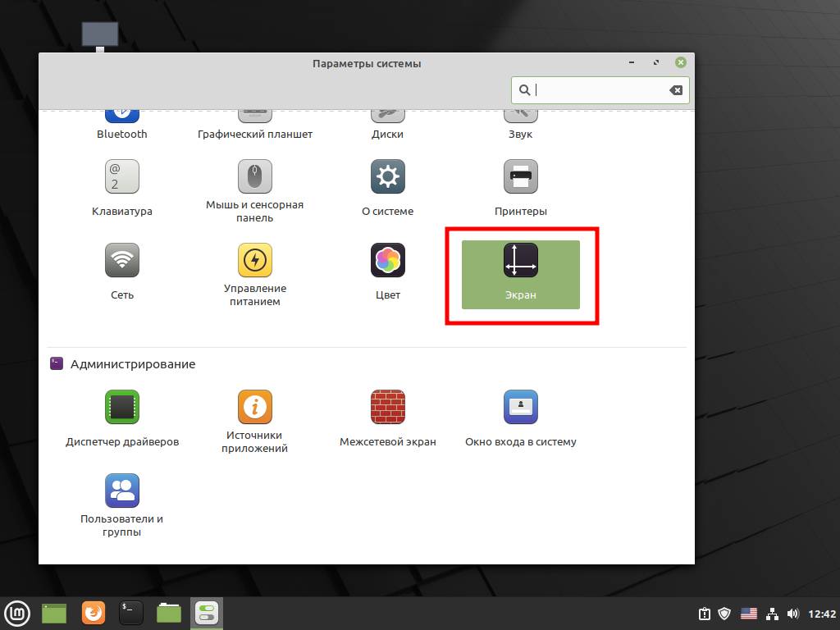Viewport: 840px width, 630px height.
Task: Clear the search field with backspace icon
Action: 676,90
